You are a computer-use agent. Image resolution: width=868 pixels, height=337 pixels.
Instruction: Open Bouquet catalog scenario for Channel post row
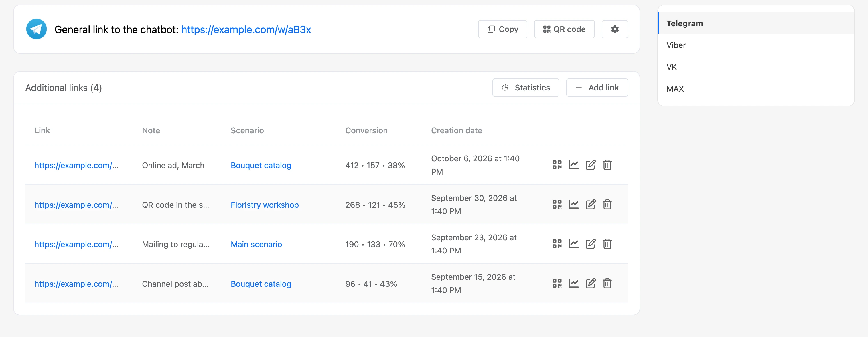click(261, 284)
